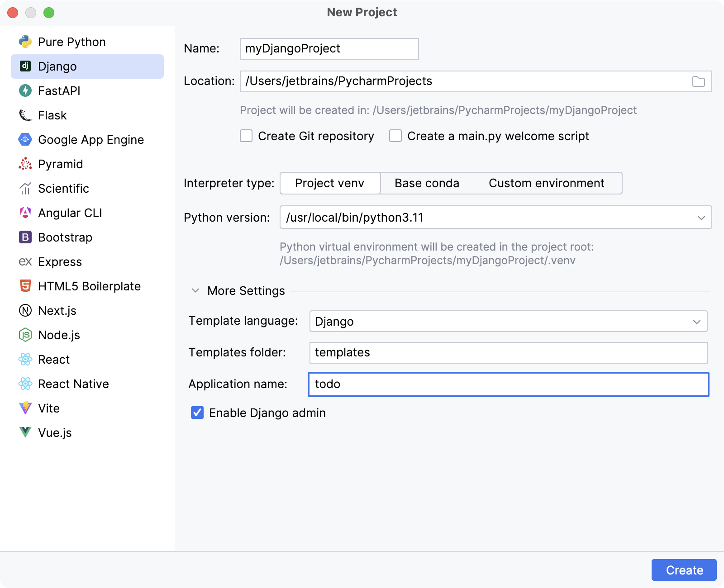Enable Create Git repository checkbox

click(246, 136)
